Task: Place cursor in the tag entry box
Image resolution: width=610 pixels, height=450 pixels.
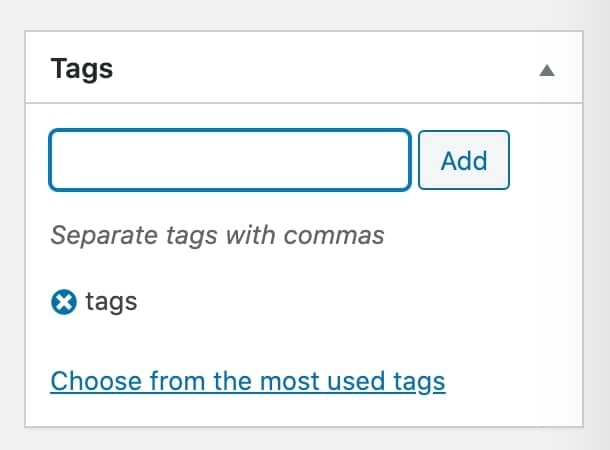Action: pos(230,160)
